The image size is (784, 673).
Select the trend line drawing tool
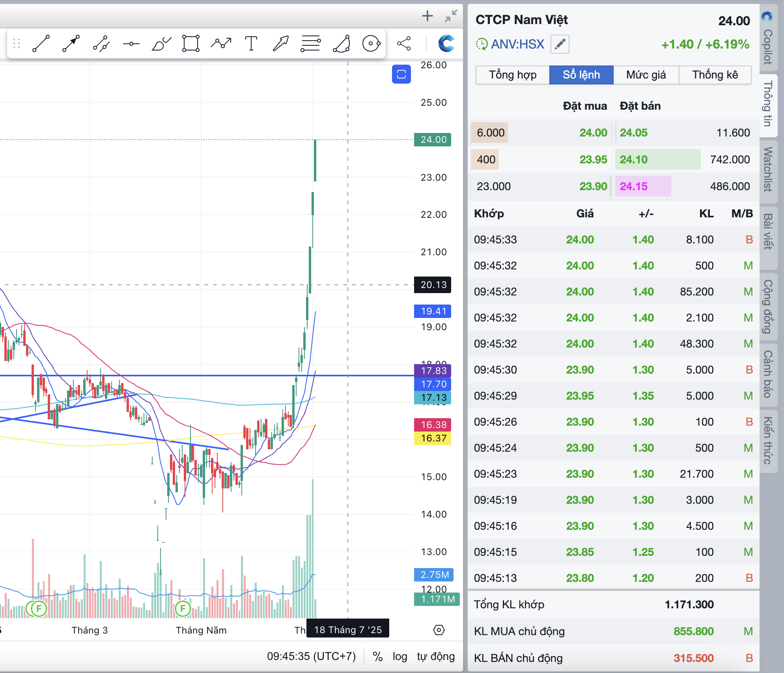coord(41,43)
